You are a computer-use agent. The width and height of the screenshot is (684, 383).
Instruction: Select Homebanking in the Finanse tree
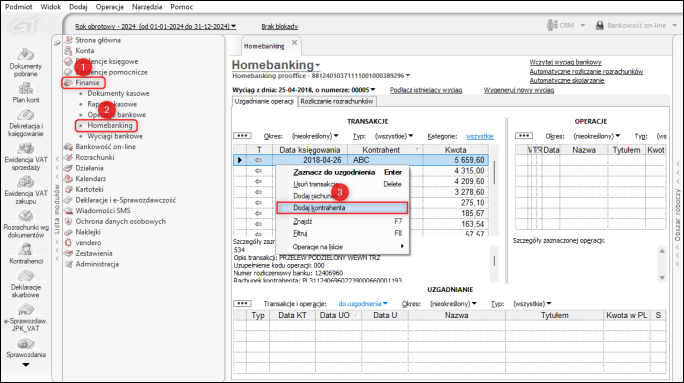(x=109, y=125)
